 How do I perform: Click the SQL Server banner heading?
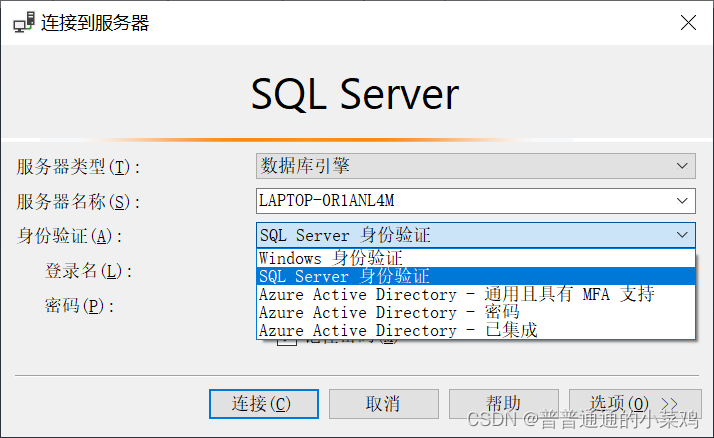[355, 94]
